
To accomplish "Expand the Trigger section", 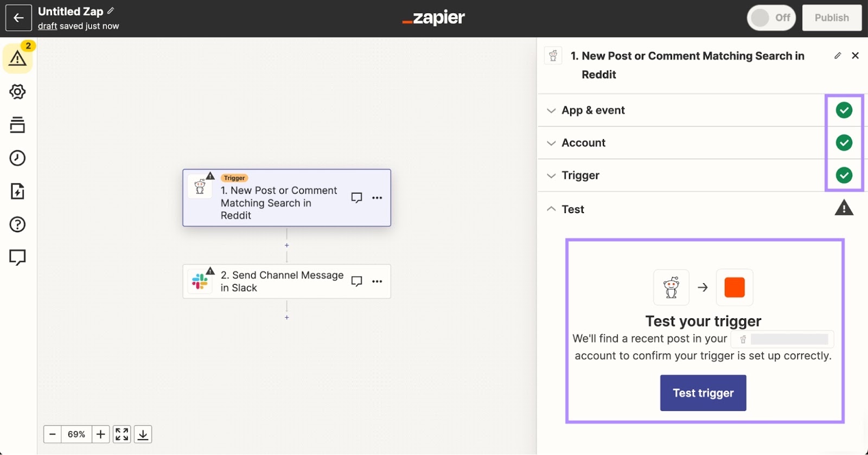I will pyautogui.click(x=580, y=176).
